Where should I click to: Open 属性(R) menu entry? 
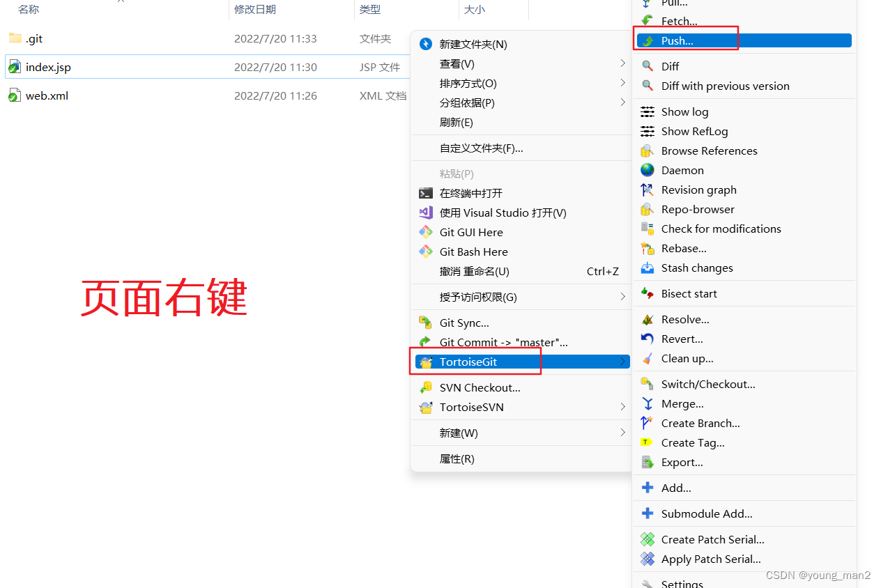coord(522,458)
